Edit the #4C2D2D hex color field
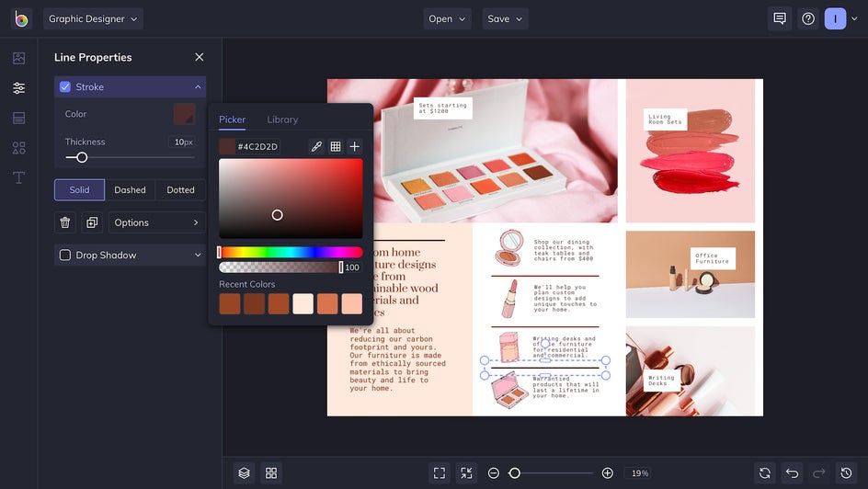This screenshot has height=489, width=868. (x=258, y=146)
